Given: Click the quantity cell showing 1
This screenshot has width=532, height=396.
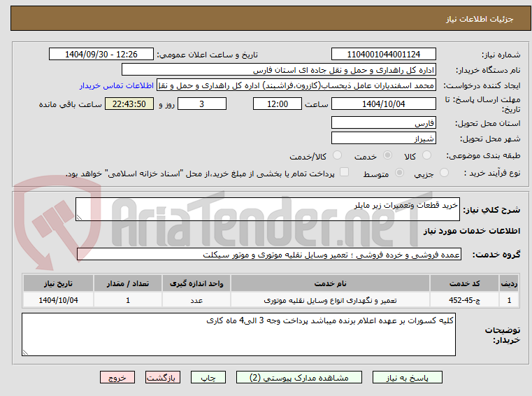Looking at the screenshot, I should [x=128, y=300].
